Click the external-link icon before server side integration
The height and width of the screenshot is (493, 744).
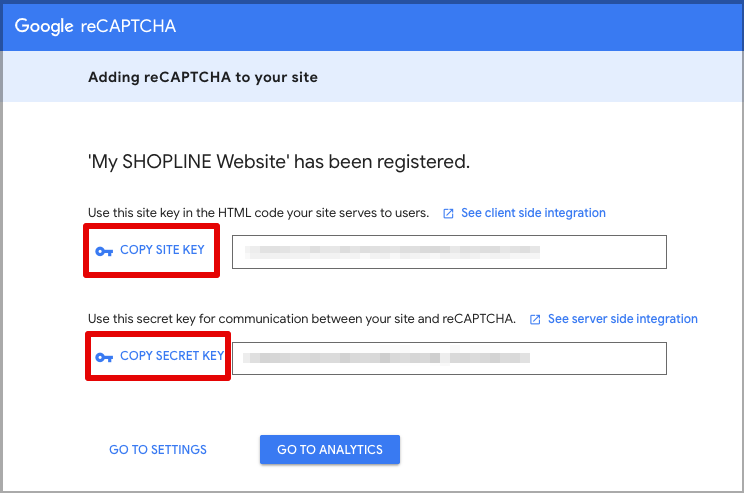click(x=535, y=319)
